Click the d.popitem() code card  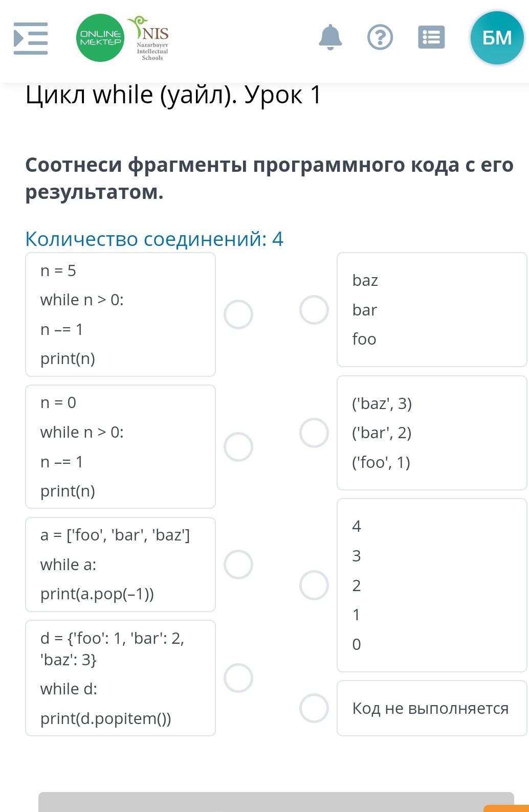click(120, 678)
